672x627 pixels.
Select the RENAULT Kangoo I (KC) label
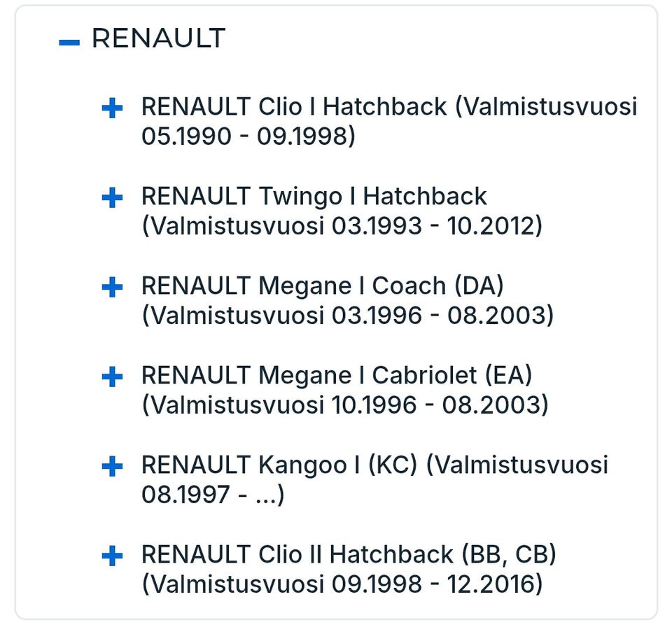(x=280, y=465)
